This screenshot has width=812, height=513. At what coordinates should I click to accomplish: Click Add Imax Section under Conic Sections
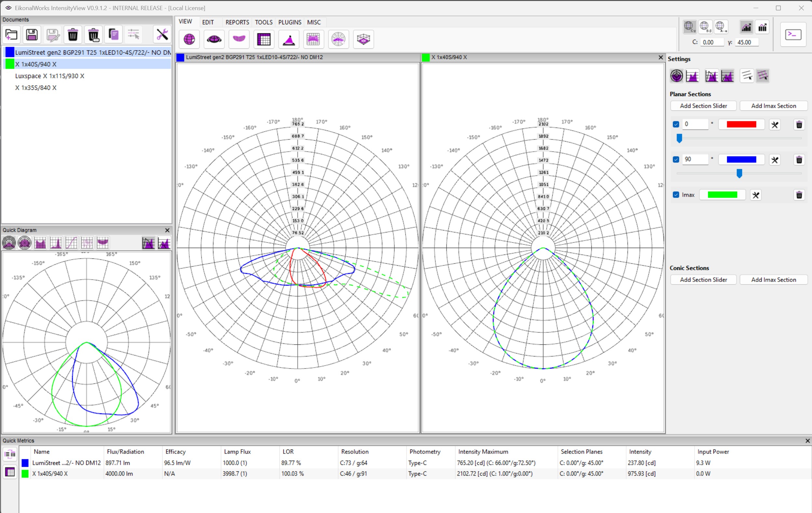pos(774,280)
